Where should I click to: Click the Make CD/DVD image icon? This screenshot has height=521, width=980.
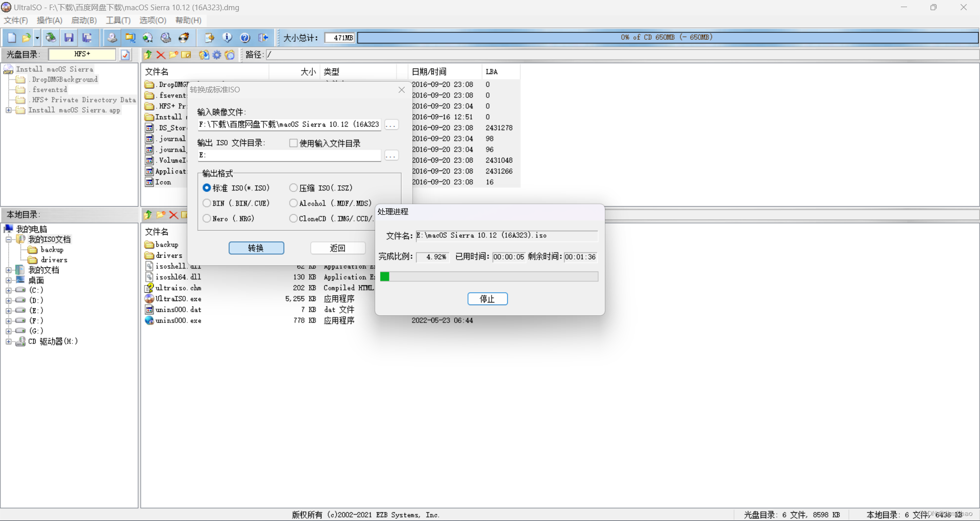(x=112, y=38)
